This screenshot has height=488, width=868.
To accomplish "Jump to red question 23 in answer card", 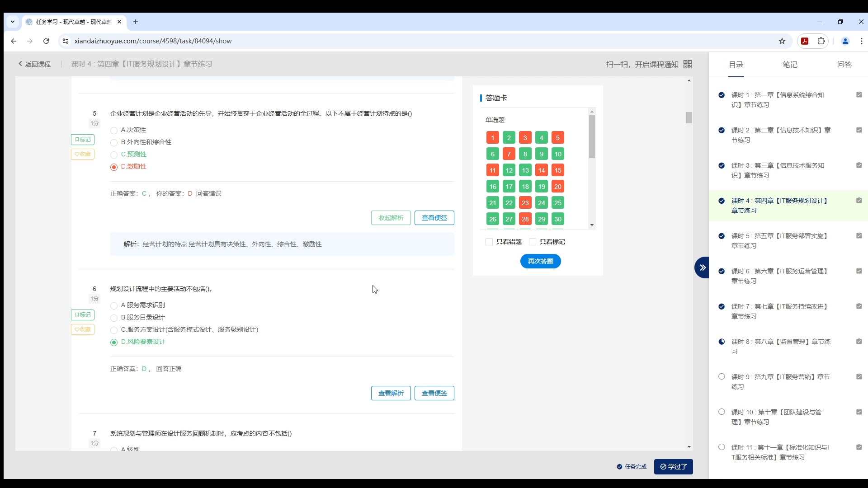I will coord(525,203).
